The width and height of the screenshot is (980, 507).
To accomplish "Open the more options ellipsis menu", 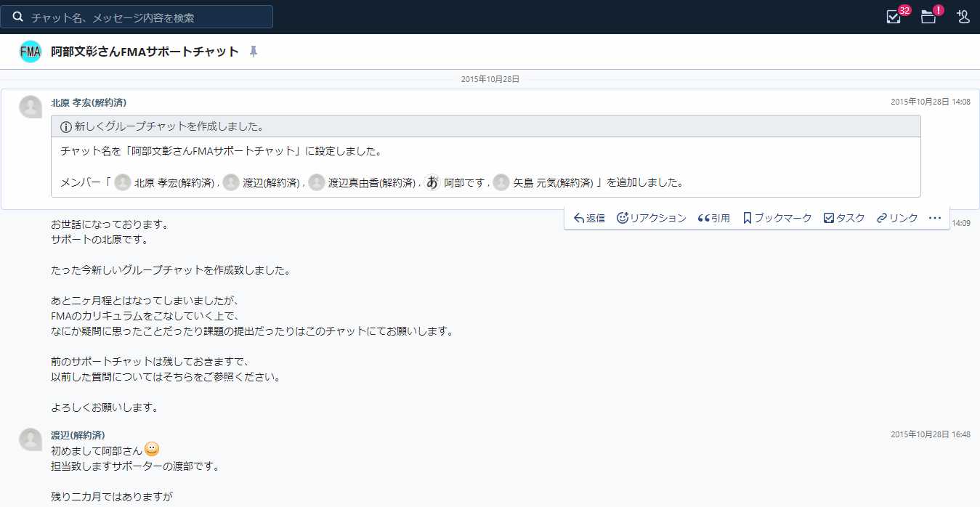I will pos(935,218).
